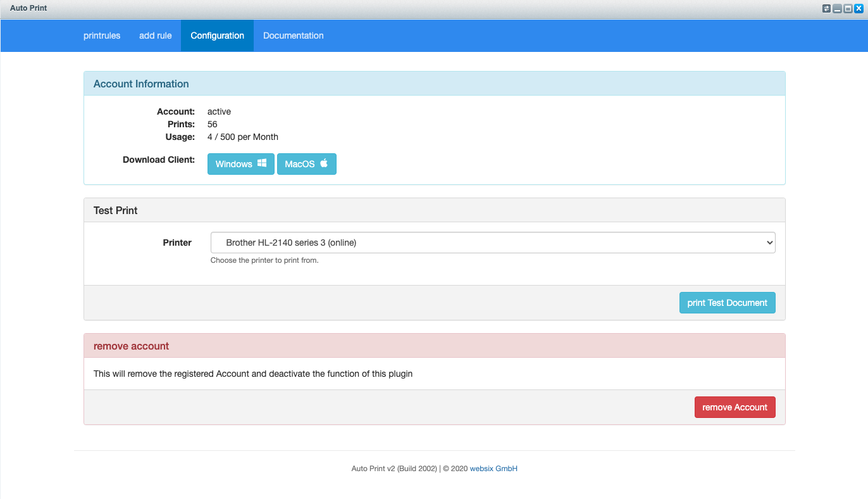
Task: Close the Auto Print window
Action: (859, 8)
